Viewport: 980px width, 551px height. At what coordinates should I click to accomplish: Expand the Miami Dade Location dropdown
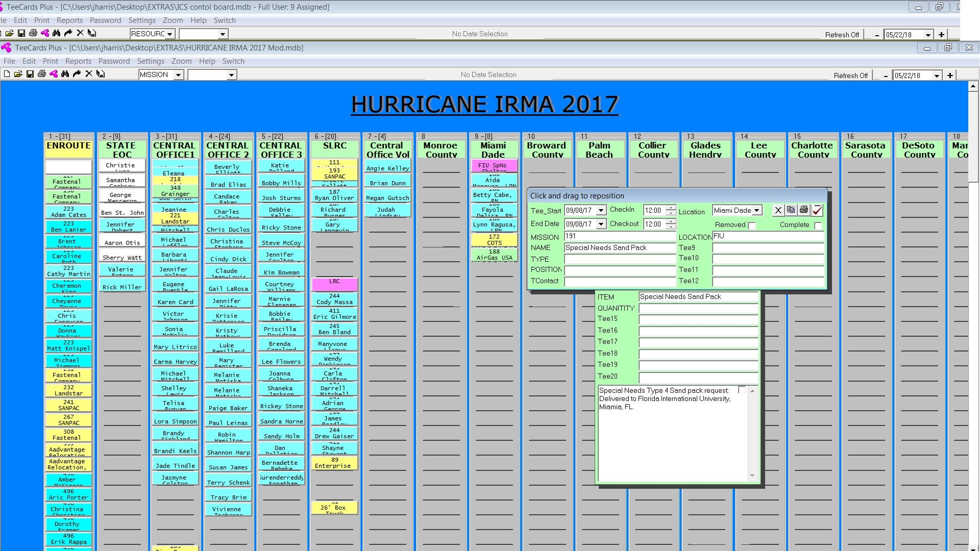click(x=757, y=210)
